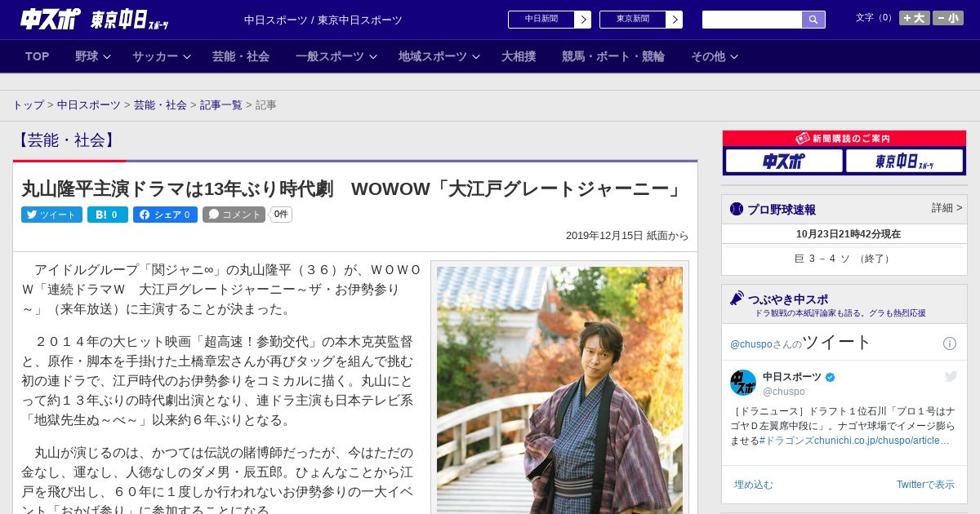980x514 pixels.
Task: Click 東京中日スポーツ subscription banner logo
Action: pyautogui.click(x=904, y=161)
